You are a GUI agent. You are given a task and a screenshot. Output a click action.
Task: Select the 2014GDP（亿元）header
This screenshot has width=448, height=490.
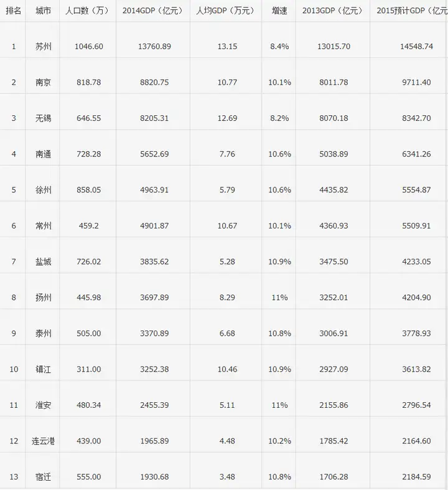pyautogui.click(x=153, y=11)
